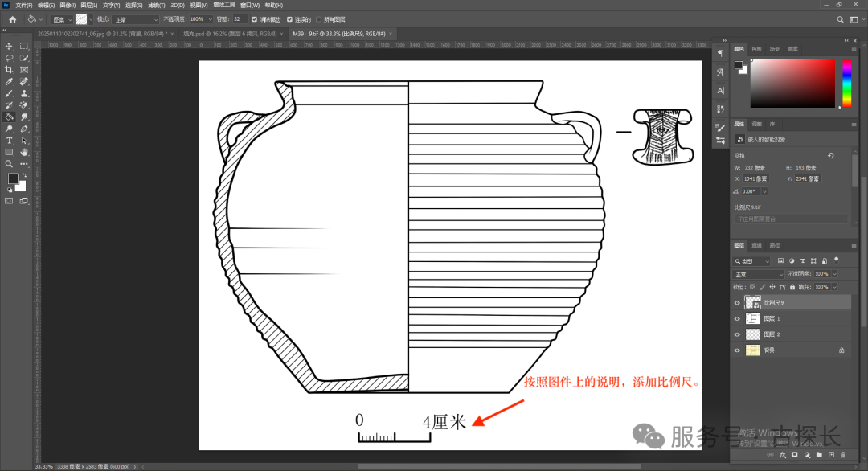This screenshot has width=868, height=471.
Task: Toggle the anti-alias checkbox
Action: pos(255,19)
